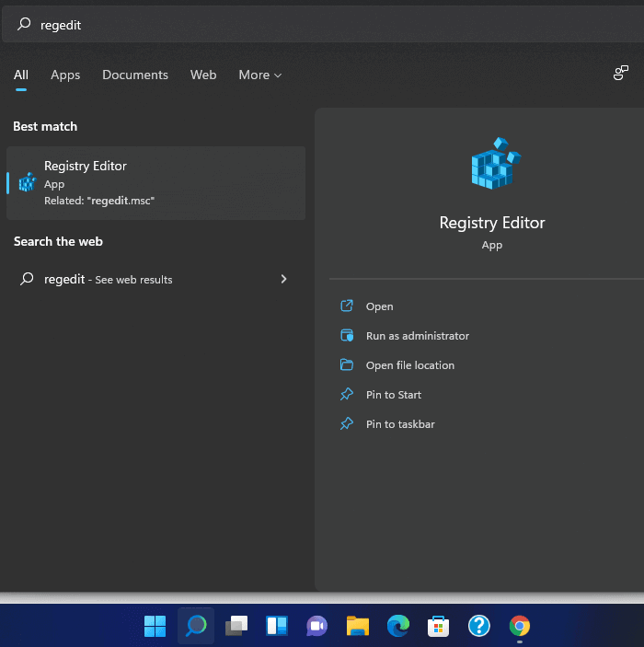Click the pin icon beside Pin to taskbar
This screenshot has width=644, height=647.
347,423
